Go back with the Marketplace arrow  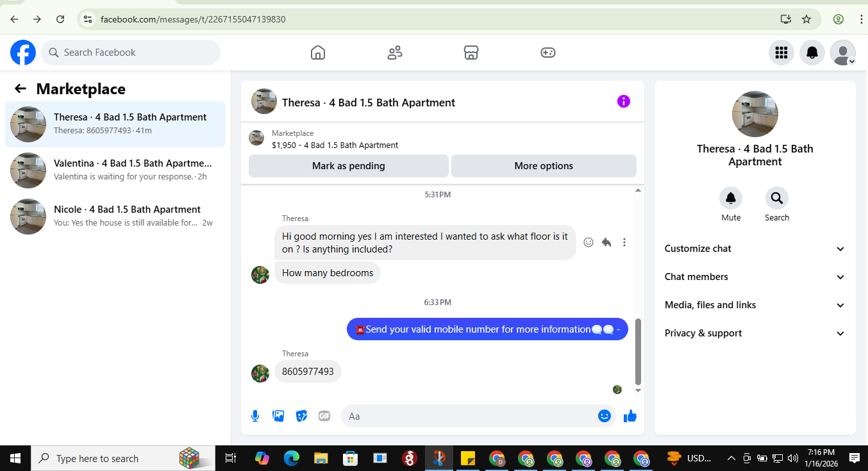pyautogui.click(x=21, y=89)
